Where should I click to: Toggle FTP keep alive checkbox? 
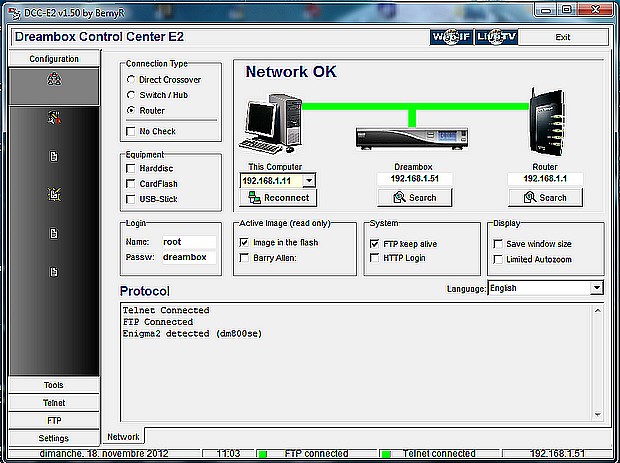375,243
